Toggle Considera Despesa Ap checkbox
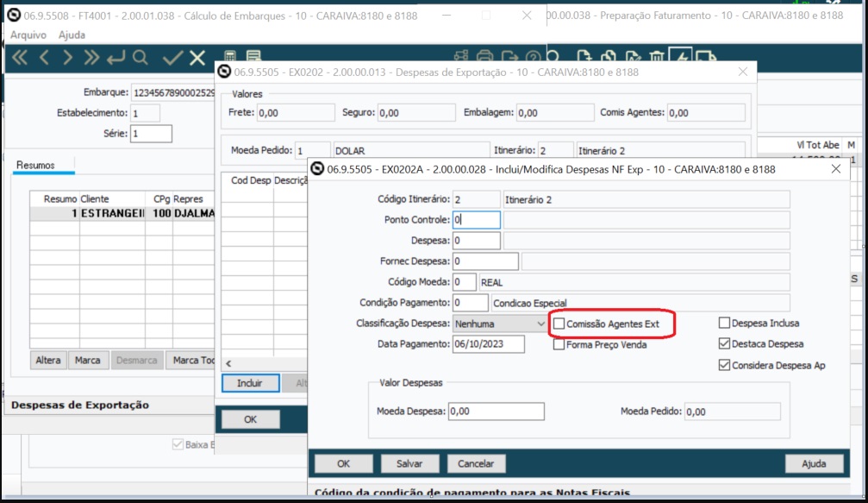 click(724, 365)
